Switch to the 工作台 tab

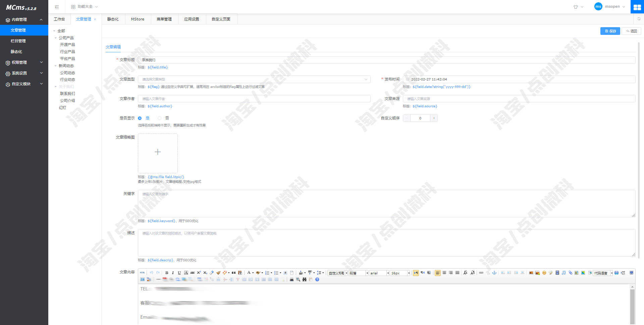pos(59,19)
